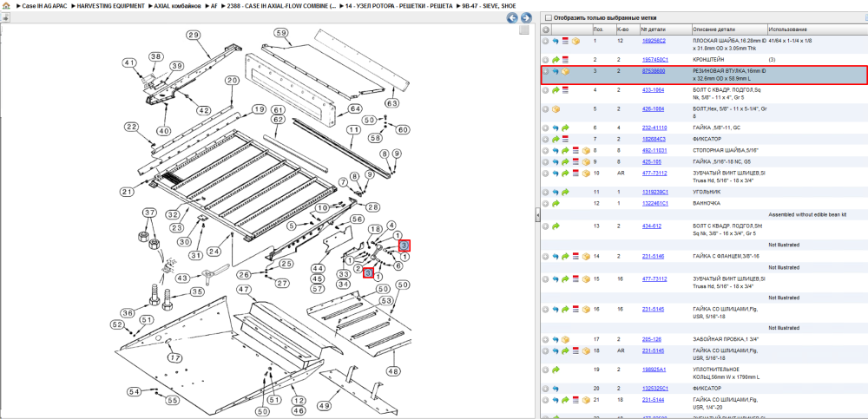Toggle gray circle marker in row 169256C2

(x=546, y=41)
